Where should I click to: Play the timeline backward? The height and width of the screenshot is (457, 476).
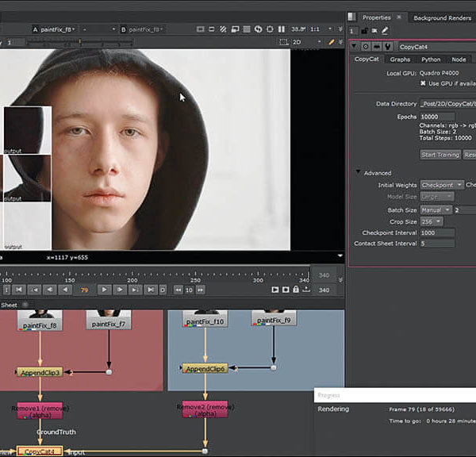pos(65,290)
